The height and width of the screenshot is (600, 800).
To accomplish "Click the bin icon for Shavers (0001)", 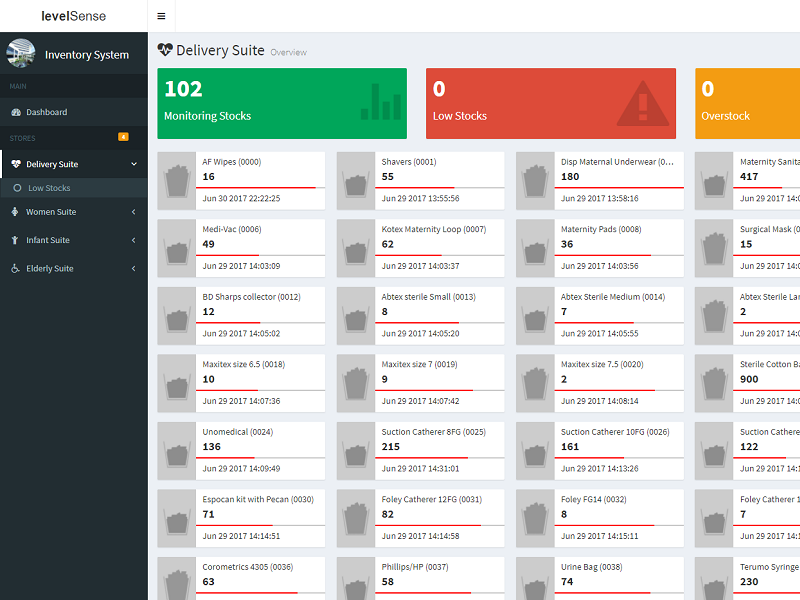I will 356,181.
